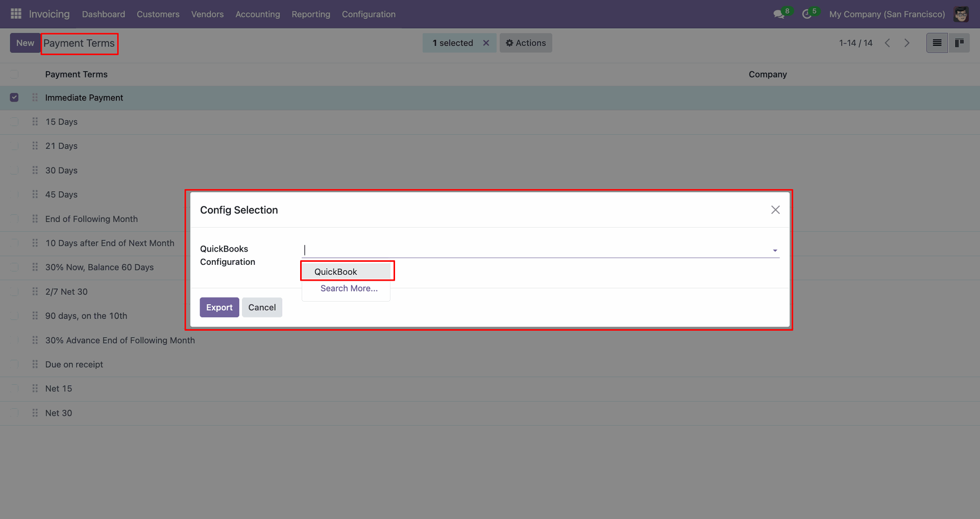Click the 1 selected indicator
The image size is (980, 519).
(x=453, y=43)
